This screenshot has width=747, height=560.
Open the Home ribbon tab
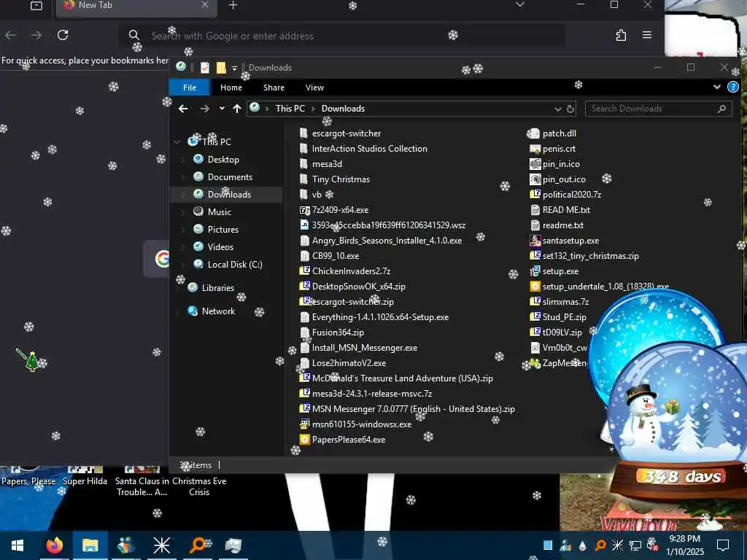(231, 87)
